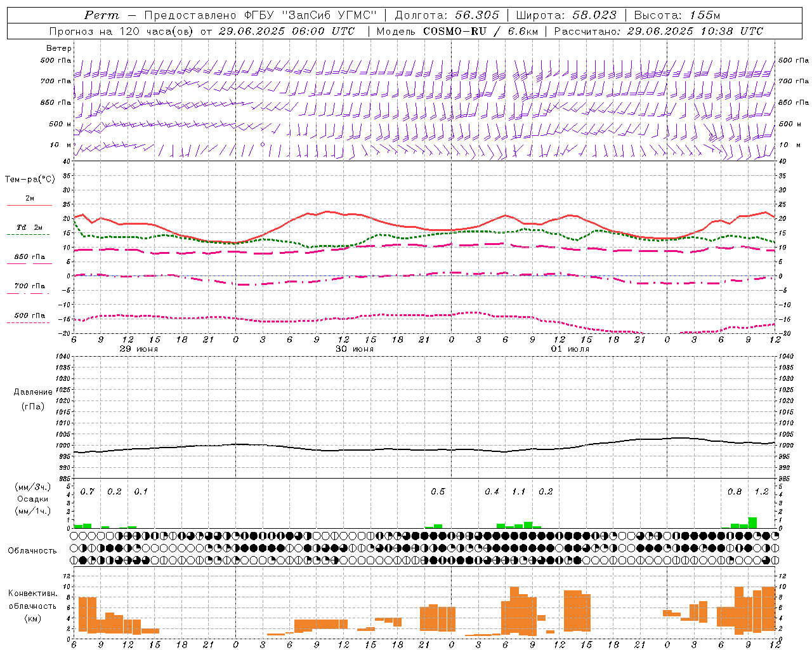Click the "Давление" pressure panel label

point(33,392)
